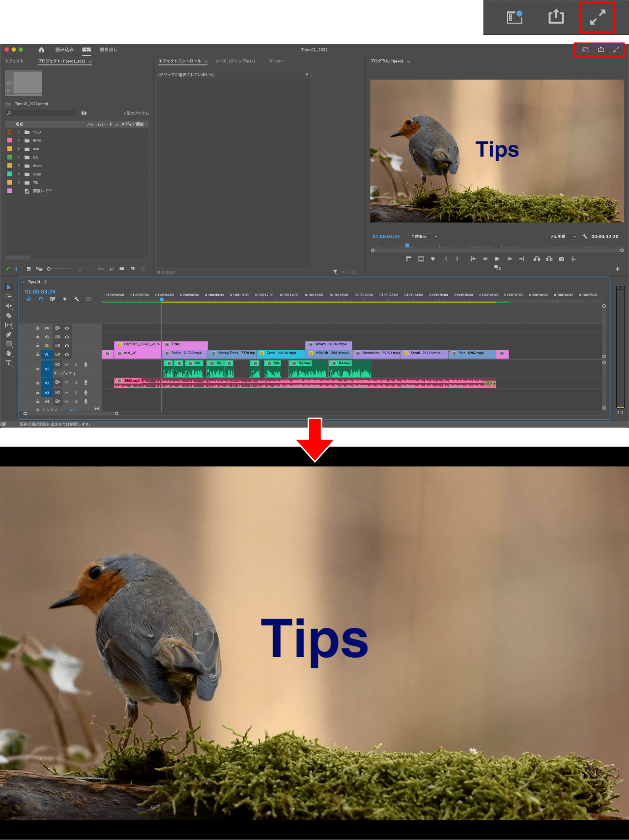Click Quick Export icon in application top-right
This screenshot has height=840, width=629.
tap(601, 50)
